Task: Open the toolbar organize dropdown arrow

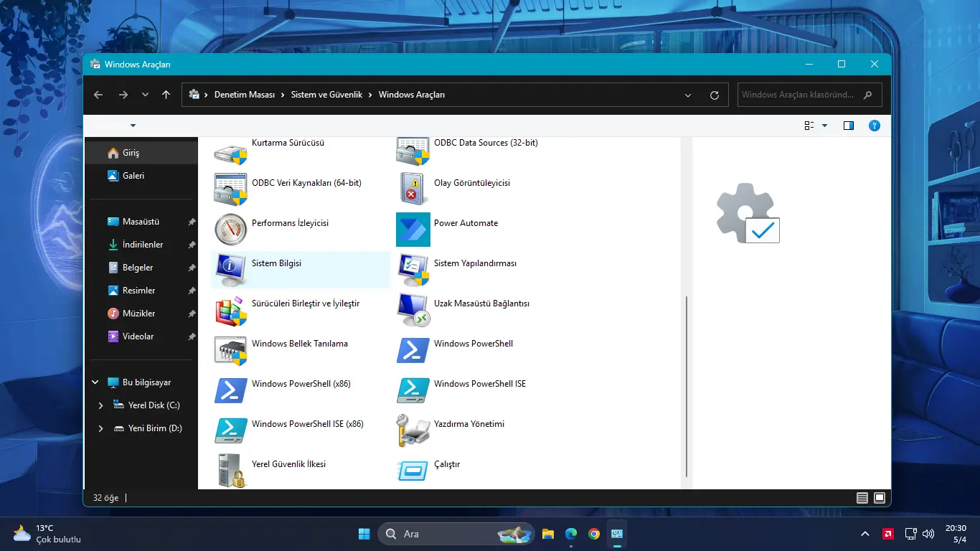Action: (x=133, y=126)
